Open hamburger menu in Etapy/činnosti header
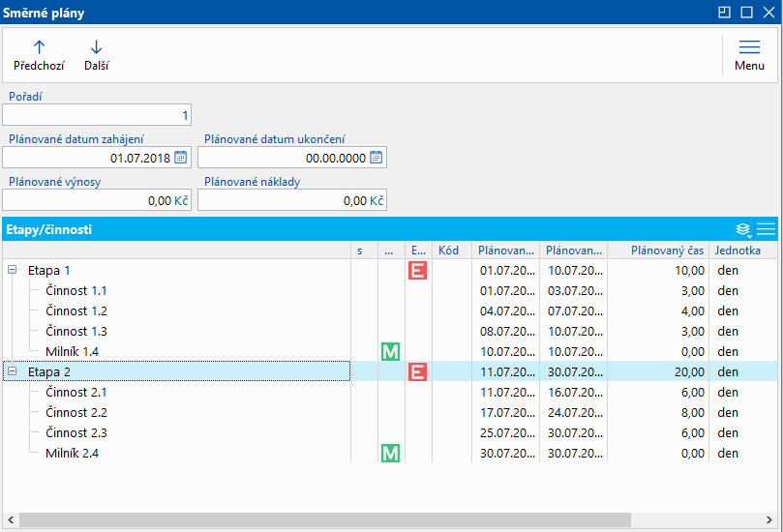Image resolution: width=783 pixels, height=532 pixels. 766,229
